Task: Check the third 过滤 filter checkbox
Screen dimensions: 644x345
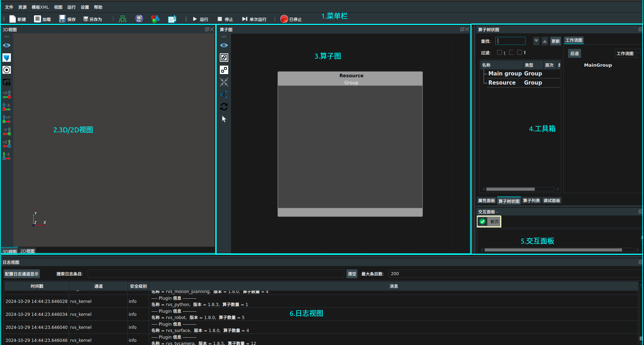Action: (520, 52)
